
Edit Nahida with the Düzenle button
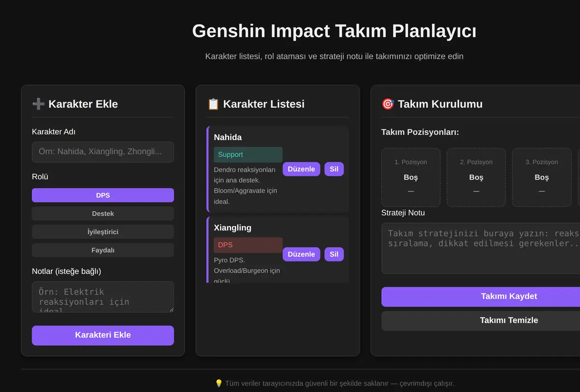click(x=301, y=169)
